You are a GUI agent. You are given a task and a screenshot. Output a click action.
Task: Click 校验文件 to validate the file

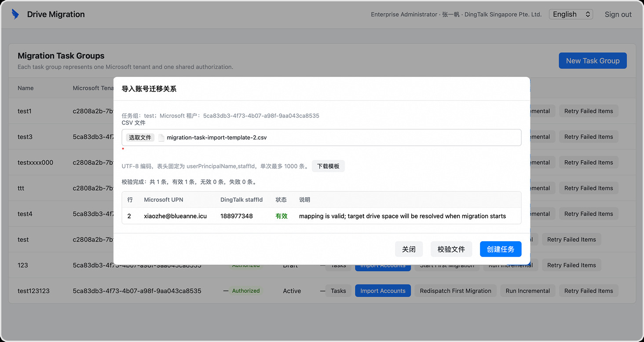pos(451,249)
